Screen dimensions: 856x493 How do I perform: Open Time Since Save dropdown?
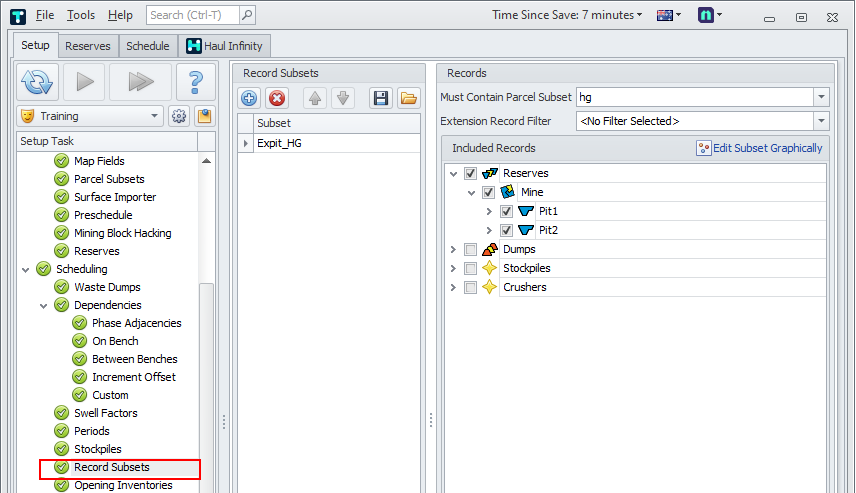tap(567, 15)
